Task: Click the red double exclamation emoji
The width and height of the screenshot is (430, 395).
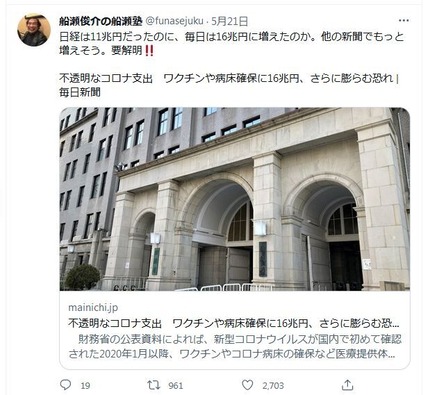Action: pos(150,50)
